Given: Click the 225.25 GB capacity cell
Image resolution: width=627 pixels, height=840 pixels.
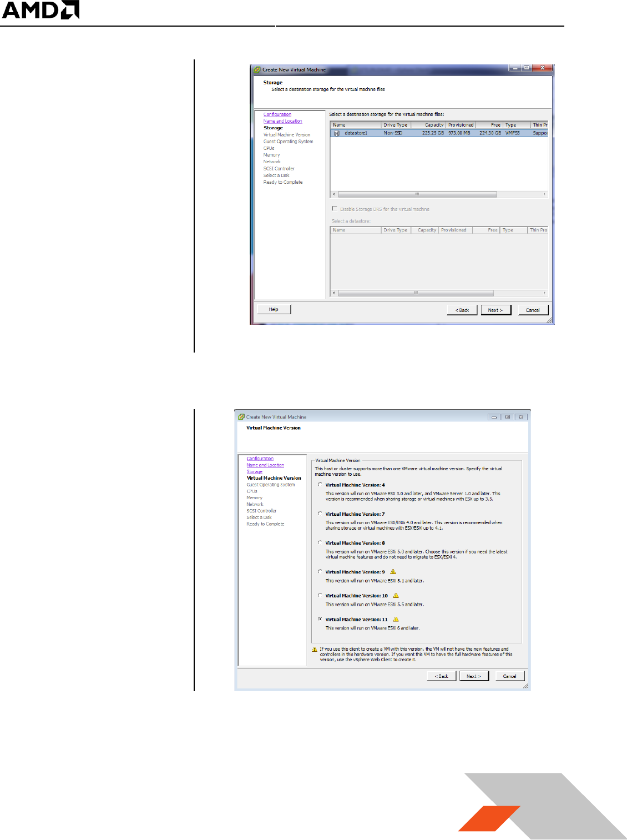Looking at the screenshot, I should (x=433, y=133).
